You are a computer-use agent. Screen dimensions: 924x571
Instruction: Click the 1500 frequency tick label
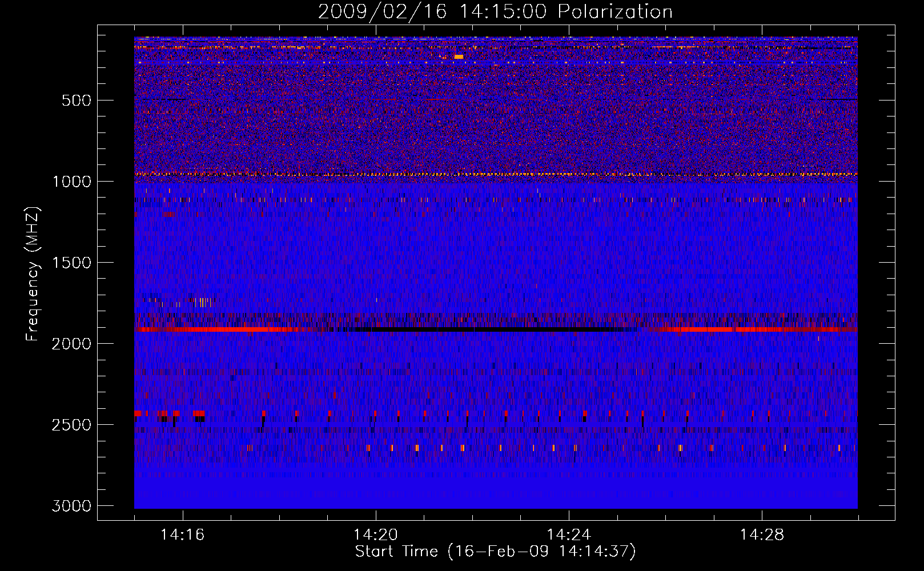[x=71, y=263]
